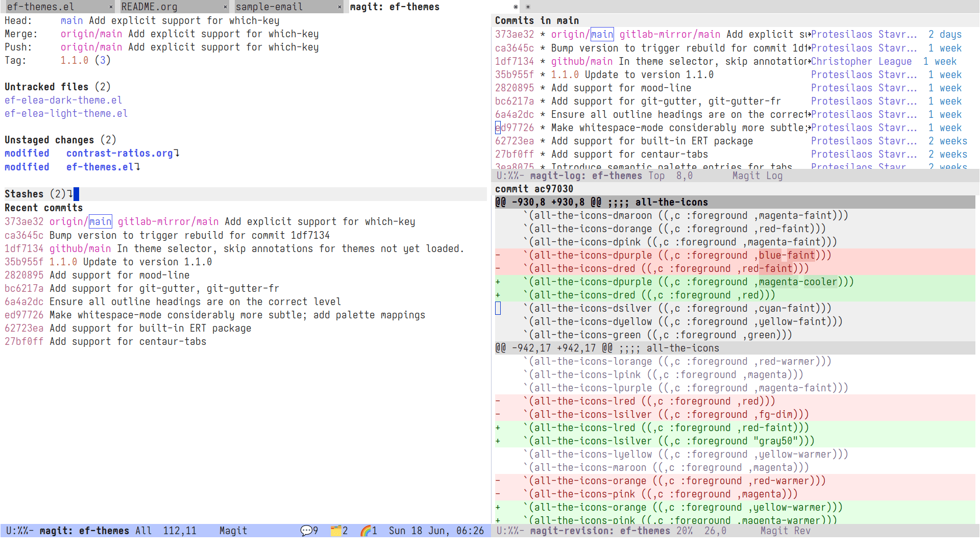Select commit 35b955f in the magit log pane

(x=514, y=74)
